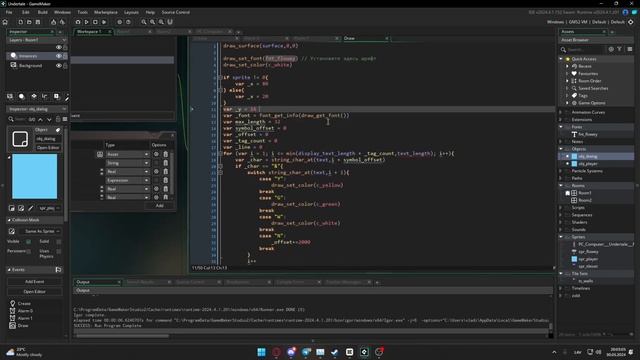Enable the Uses Physics checkbox
Image resolution: width=640 pixels, height=360 pixels.
point(59,251)
